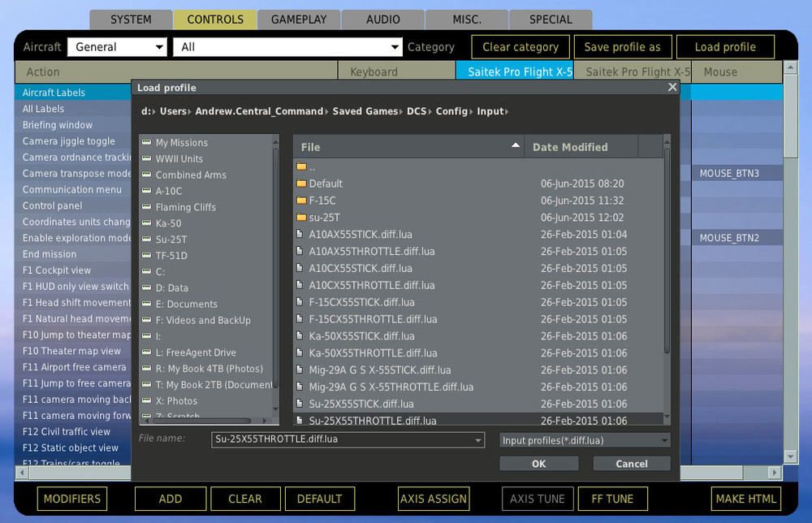Click the parent folder icon (..)
The width and height of the screenshot is (812, 523).
coord(301,166)
